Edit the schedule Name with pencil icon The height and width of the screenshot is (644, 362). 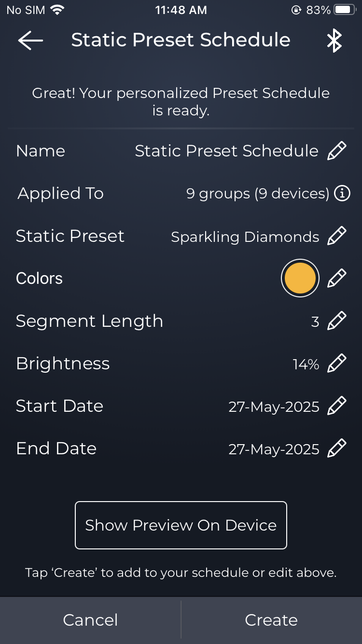[337, 151]
